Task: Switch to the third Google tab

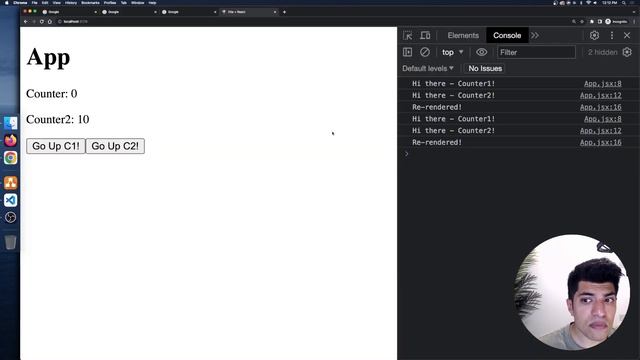Action: pos(189,12)
